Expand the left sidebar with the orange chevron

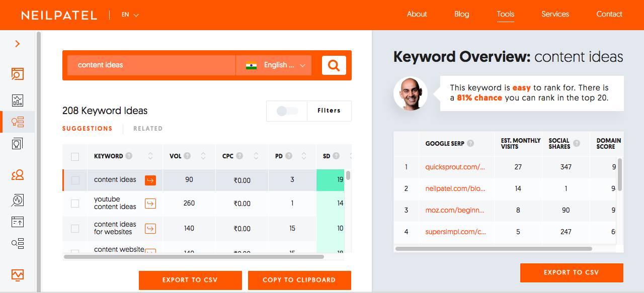click(x=18, y=44)
